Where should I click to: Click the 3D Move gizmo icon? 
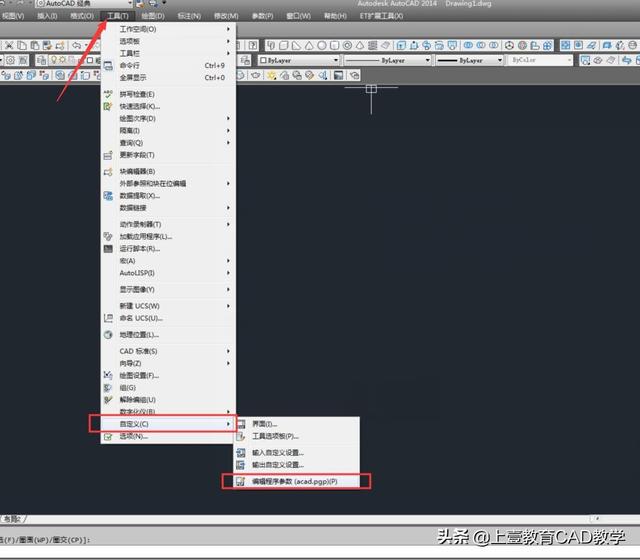[x=509, y=45]
